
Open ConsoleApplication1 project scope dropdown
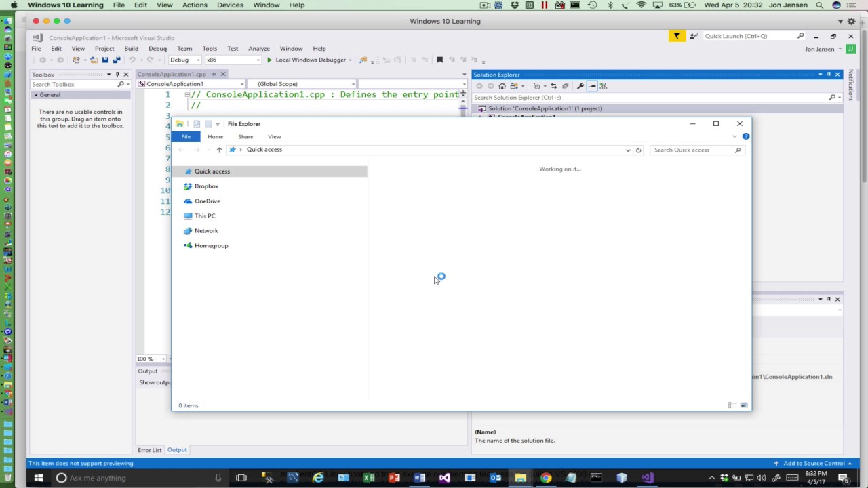tap(191, 84)
